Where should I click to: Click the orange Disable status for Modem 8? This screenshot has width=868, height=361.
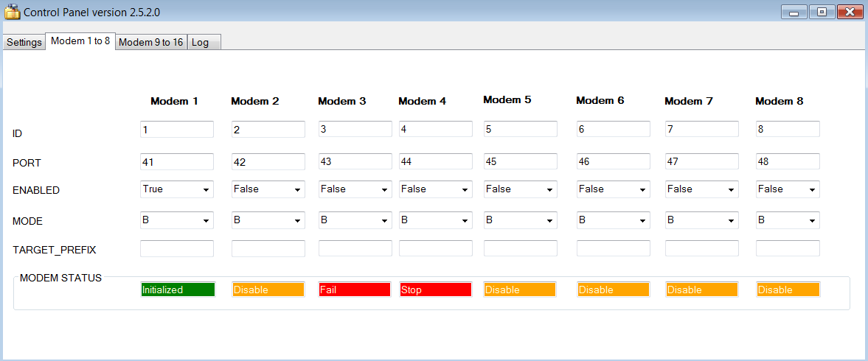788,290
